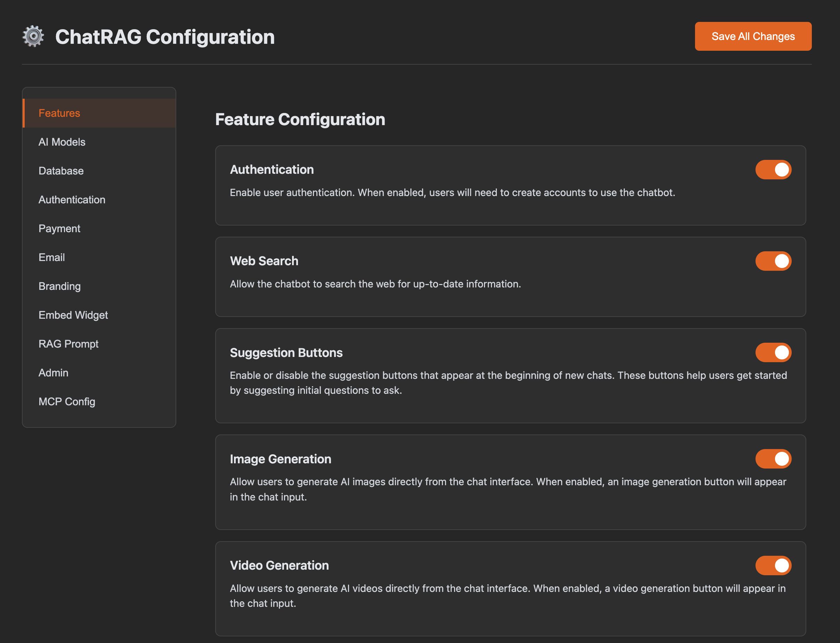
Task: Click the Suggestion Buttons card title
Action: (286, 352)
